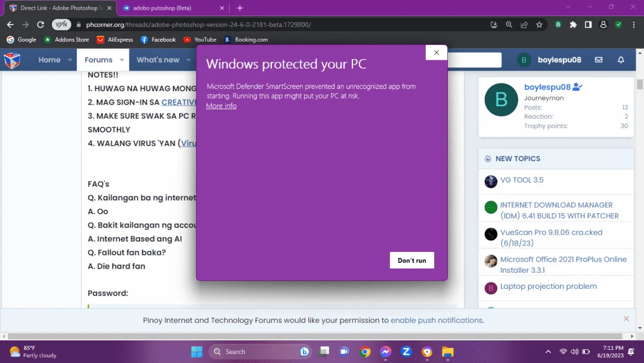
Task: Open Chrome from the taskbar
Action: click(365, 352)
